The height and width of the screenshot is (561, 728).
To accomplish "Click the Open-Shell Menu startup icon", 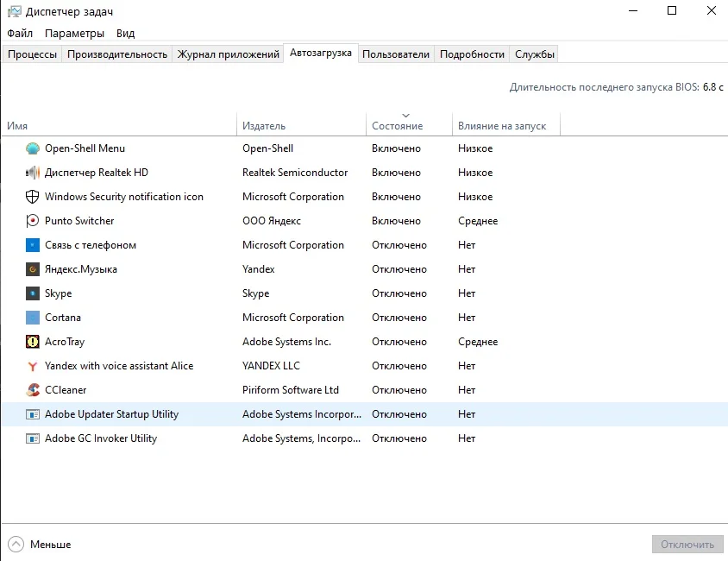I will click(33, 148).
